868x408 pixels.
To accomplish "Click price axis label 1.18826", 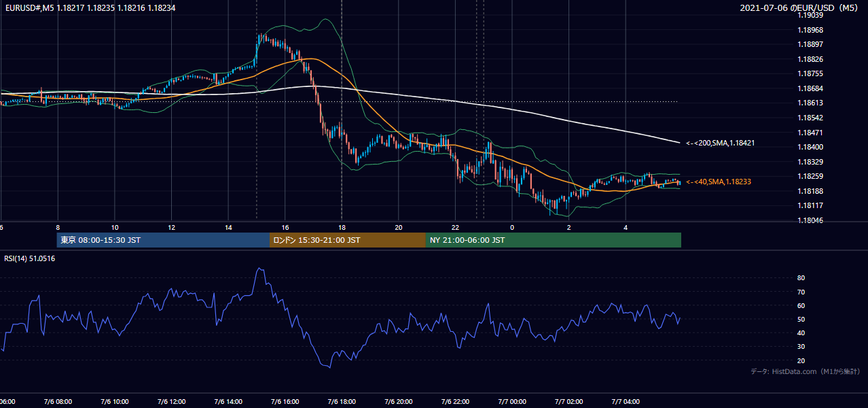I will click(x=811, y=59).
